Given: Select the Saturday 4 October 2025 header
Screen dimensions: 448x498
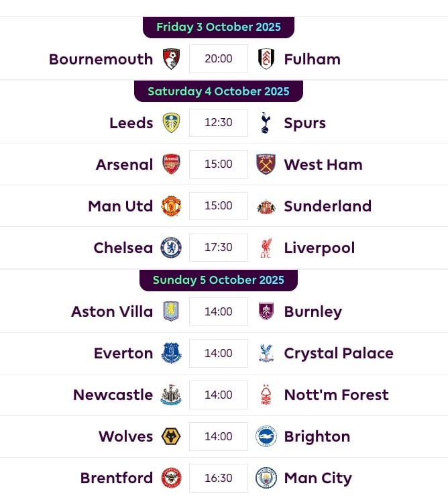Looking at the screenshot, I should [x=219, y=91].
